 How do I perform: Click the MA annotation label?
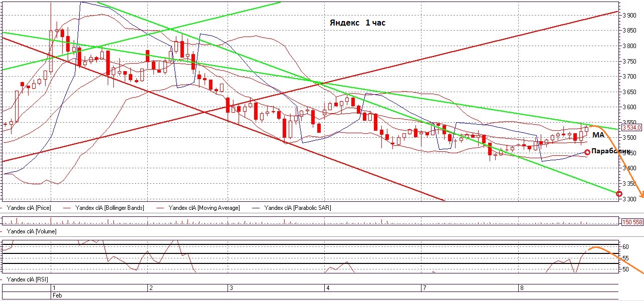pyautogui.click(x=598, y=135)
